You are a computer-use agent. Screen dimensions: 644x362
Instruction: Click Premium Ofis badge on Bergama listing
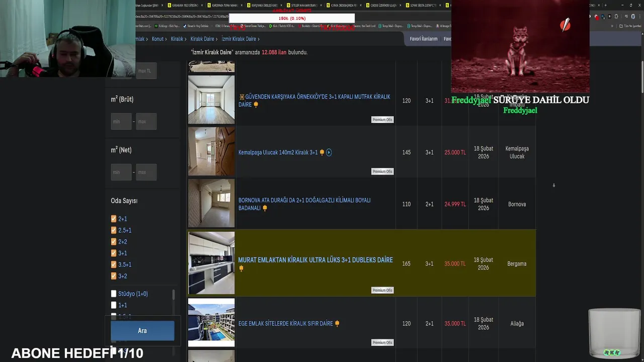(x=382, y=290)
